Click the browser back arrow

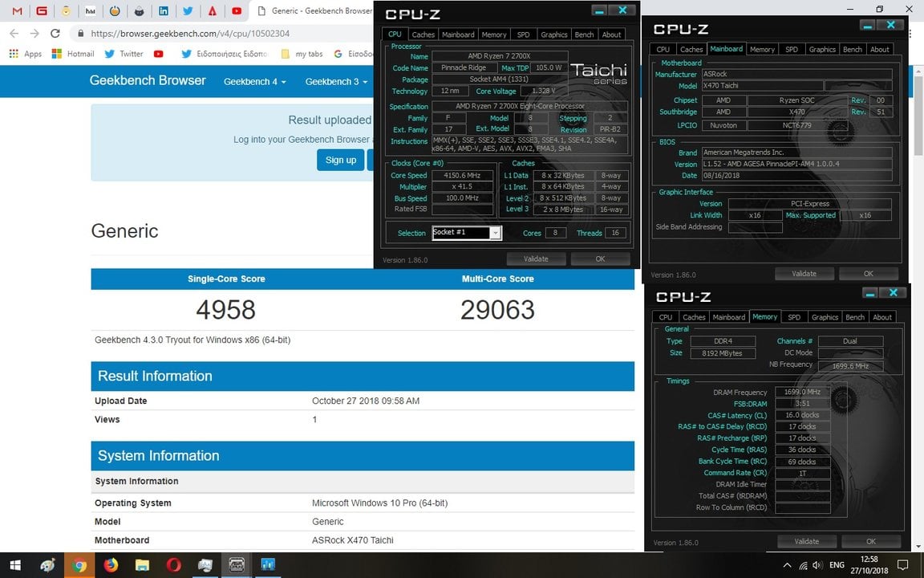pos(14,33)
